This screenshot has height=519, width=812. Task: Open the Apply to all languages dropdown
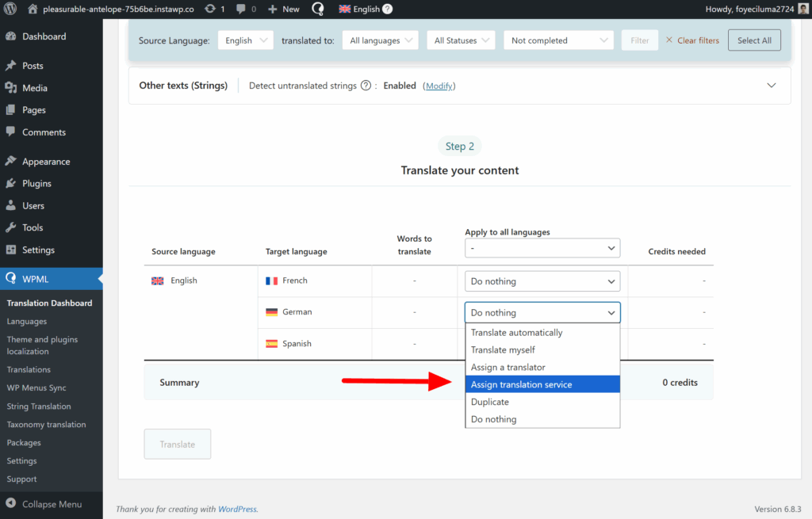(542, 247)
